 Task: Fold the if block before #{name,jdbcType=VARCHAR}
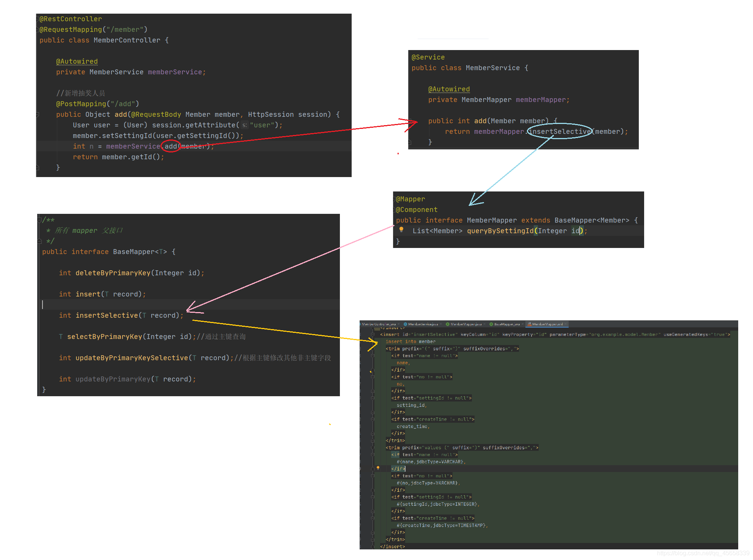pos(373,455)
